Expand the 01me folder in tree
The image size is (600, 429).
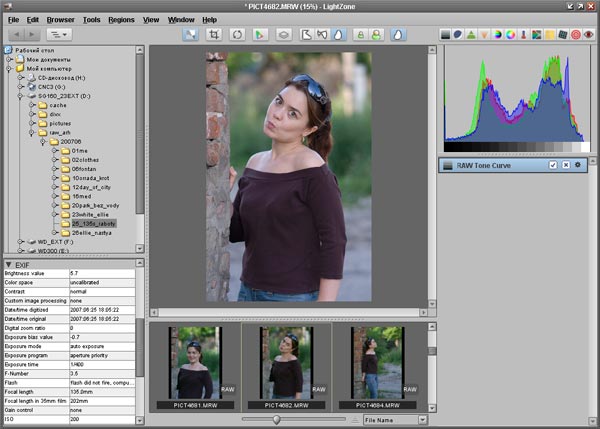54,150
